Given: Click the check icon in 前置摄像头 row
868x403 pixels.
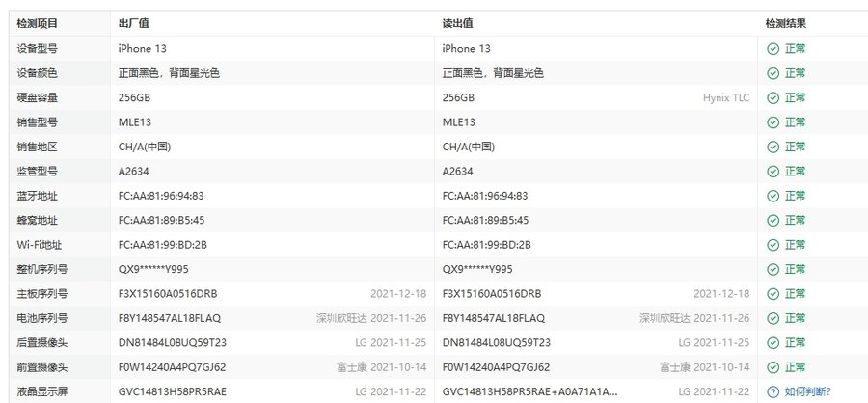Looking at the screenshot, I should coord(773,367).
